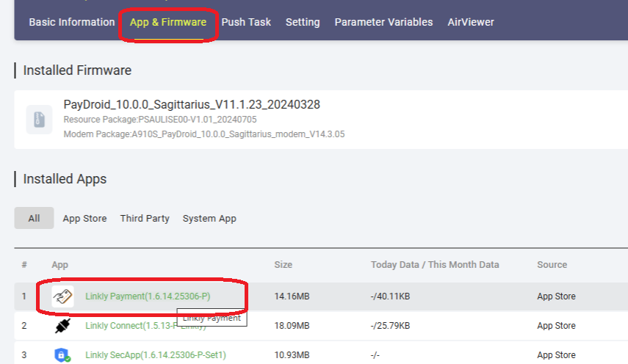Click row number 3 in apps table

point(24,354)
